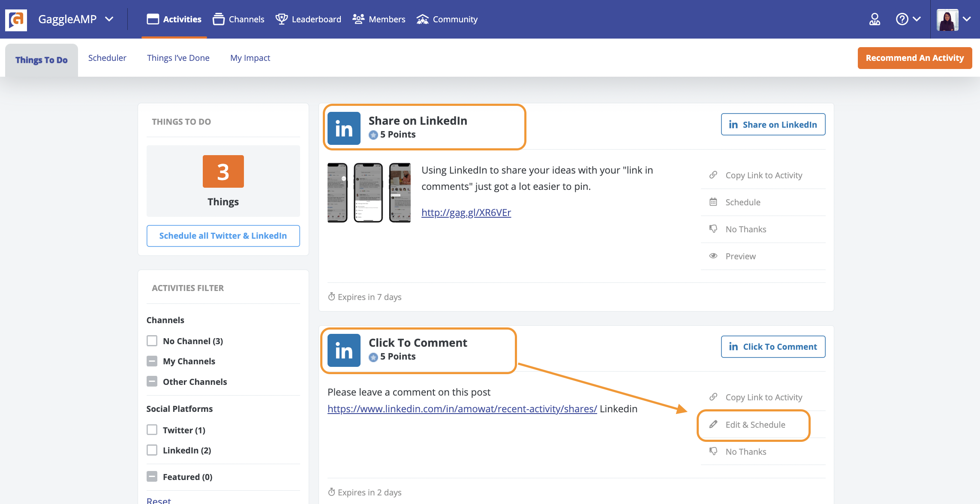Open the gag.gl/XR6VEr link
This screenshot has height=504, width=980.
click(466, 213)
